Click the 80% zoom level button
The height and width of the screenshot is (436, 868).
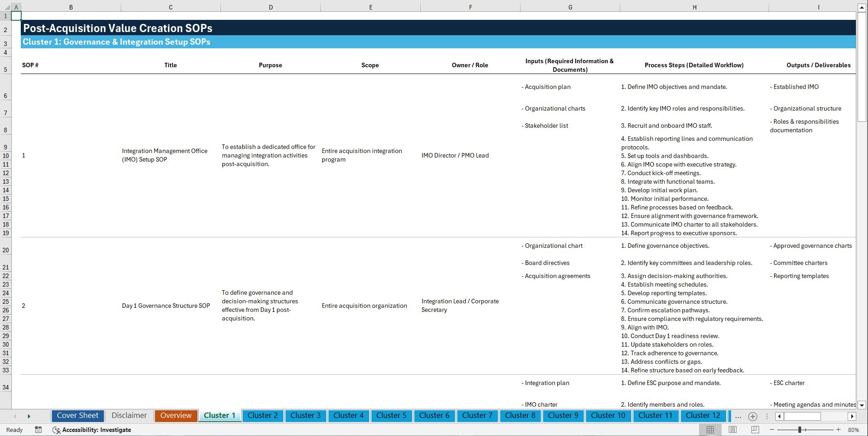pyautogui.click(x=854, y=430)
